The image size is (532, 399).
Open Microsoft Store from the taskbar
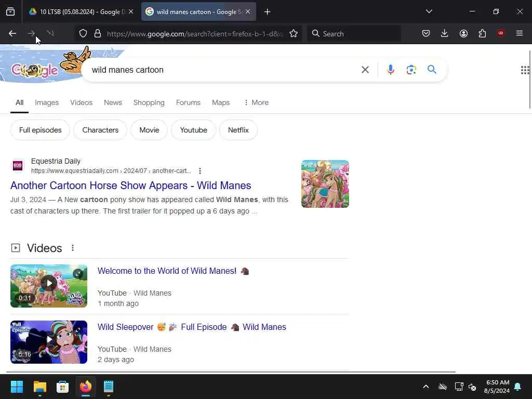(62, 387)
